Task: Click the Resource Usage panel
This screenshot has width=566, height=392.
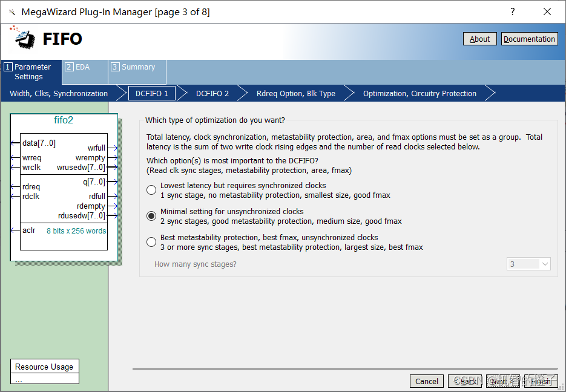Action: [45, 371]
